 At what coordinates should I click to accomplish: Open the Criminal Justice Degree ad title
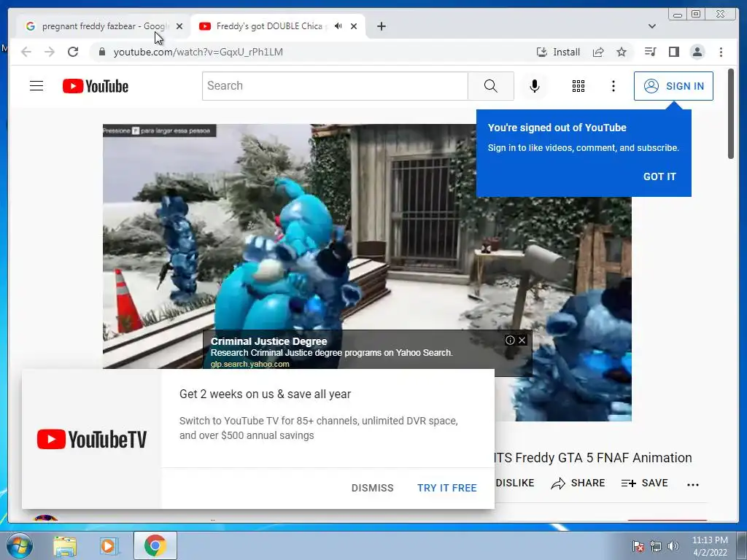click(268, 341)
